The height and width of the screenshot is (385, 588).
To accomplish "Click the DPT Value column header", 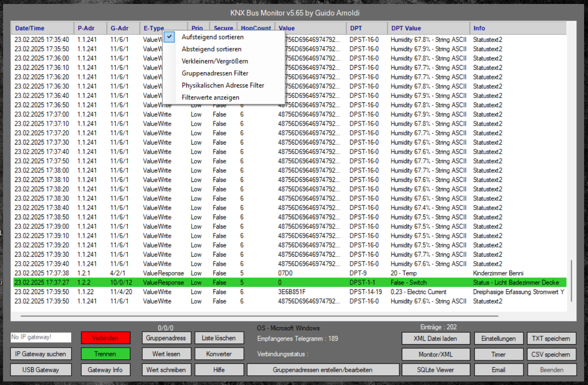I will (x=428, y=28).
